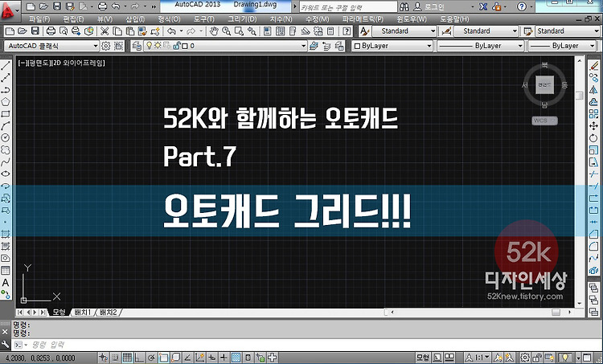
Task: Select the Circle draw tool
Action: 6,137
